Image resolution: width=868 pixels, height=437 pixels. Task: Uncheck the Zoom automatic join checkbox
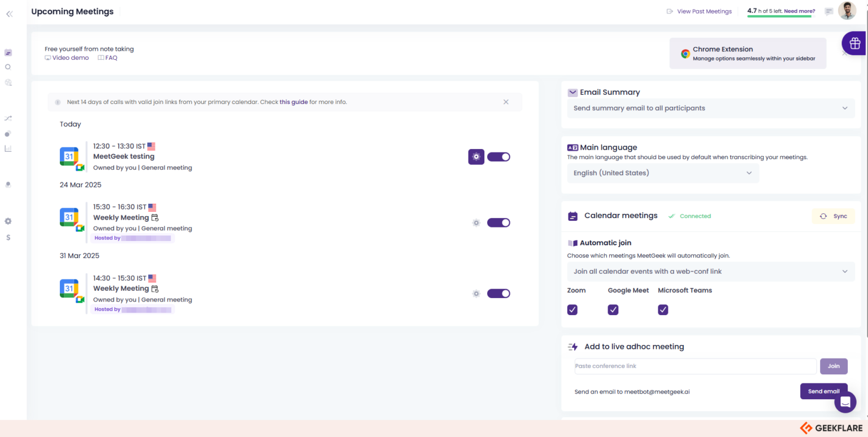tap(572, 309)
